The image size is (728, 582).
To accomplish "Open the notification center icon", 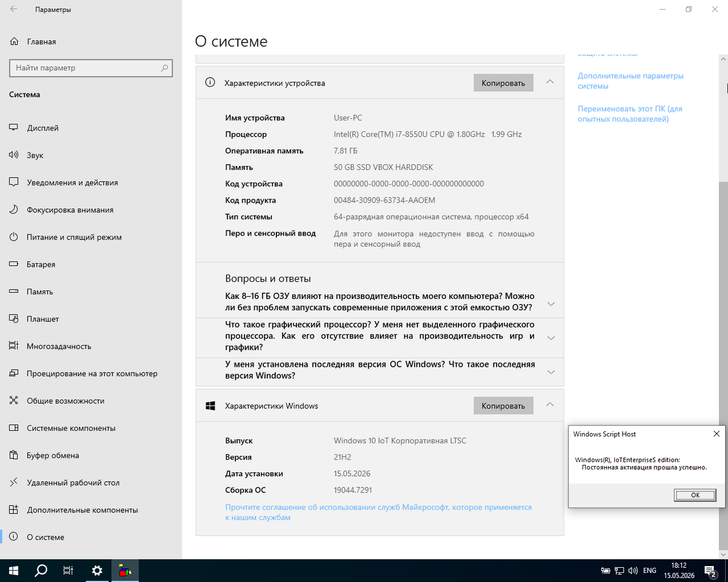I will [x=711, y=571].
